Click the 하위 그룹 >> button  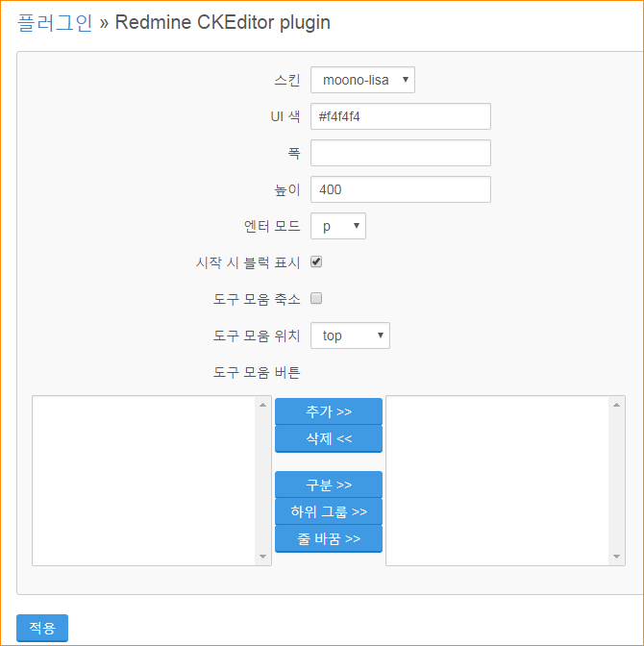click(x=329, y=511)
